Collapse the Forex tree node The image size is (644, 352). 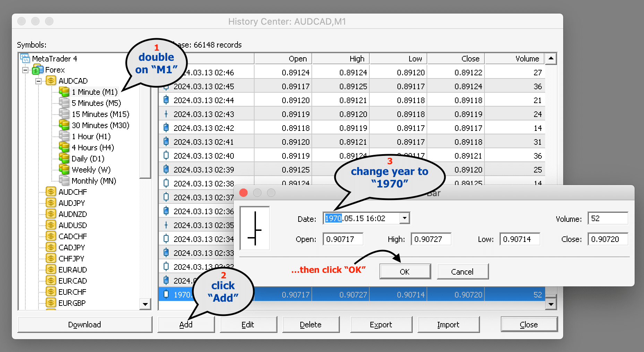click(25, 70)
